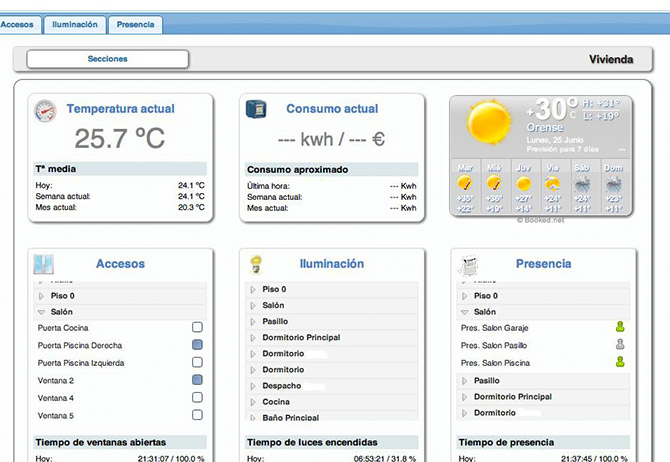Click the Consumo actual meter icon
This screenshot has width=670, height=462.
tap(256, 109)
